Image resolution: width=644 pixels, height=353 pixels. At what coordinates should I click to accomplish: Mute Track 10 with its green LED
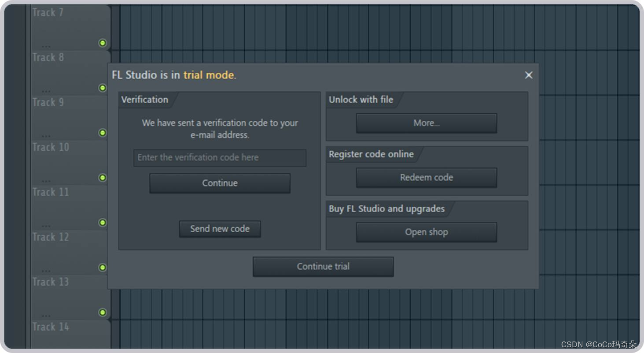103,178
